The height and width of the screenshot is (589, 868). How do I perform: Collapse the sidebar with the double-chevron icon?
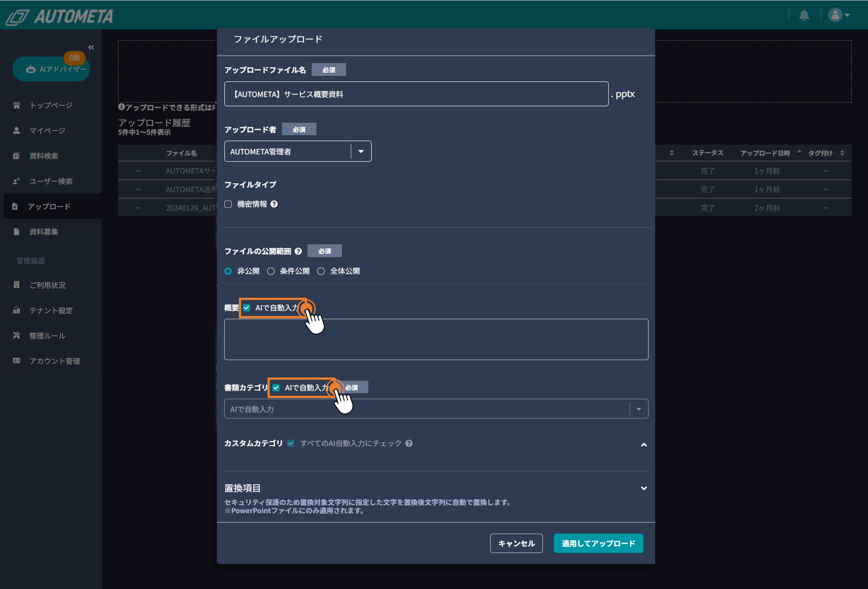pos(91,48)
